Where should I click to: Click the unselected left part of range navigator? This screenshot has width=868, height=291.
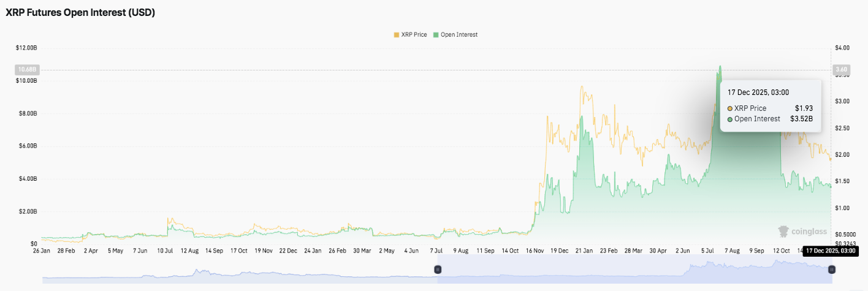(x=239, y=273)
